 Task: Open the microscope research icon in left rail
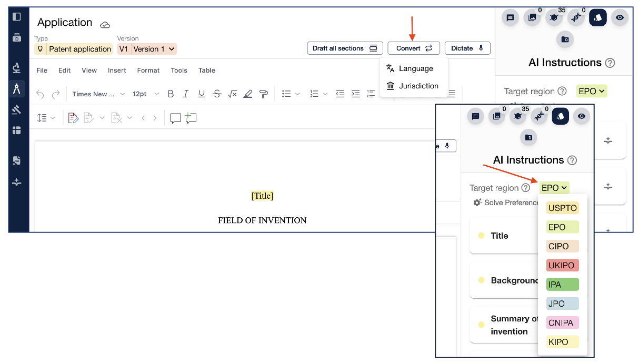[x=17, y=67]
